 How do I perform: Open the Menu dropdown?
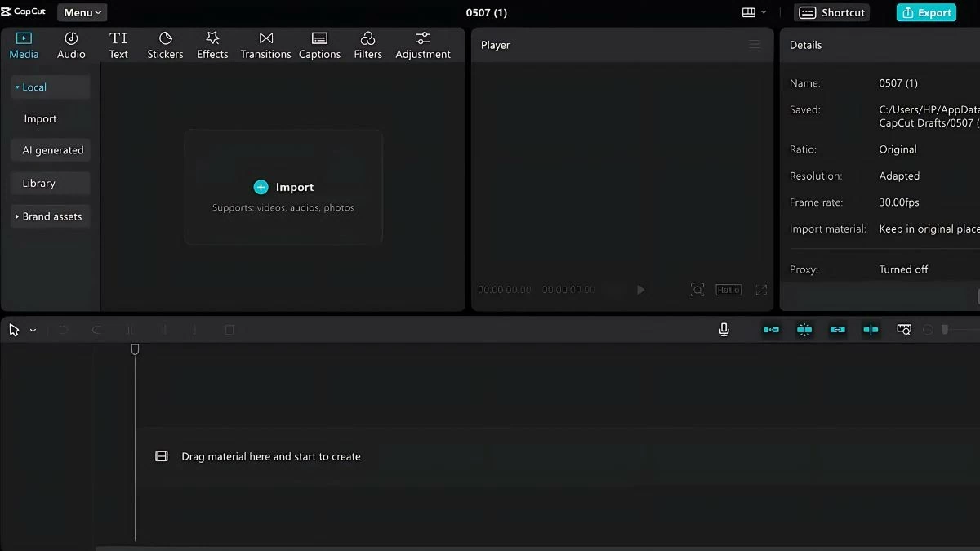point(81,12)
